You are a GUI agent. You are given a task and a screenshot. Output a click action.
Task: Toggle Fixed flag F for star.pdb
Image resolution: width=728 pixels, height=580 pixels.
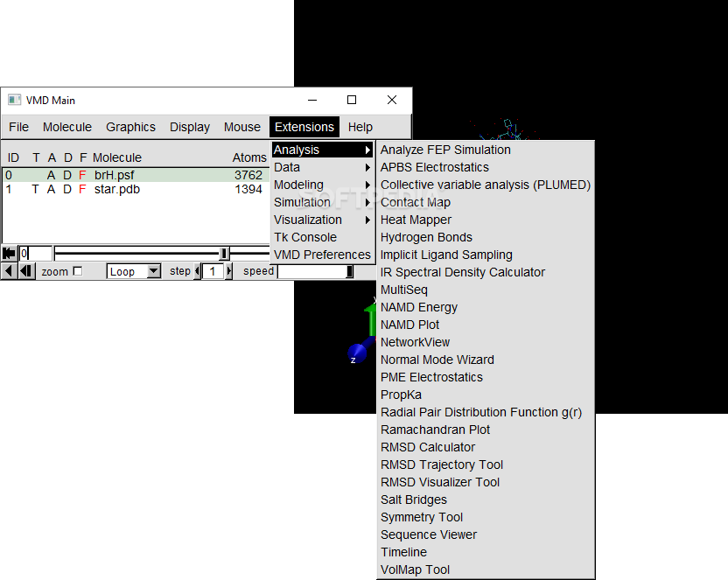[x=82, y=189]
